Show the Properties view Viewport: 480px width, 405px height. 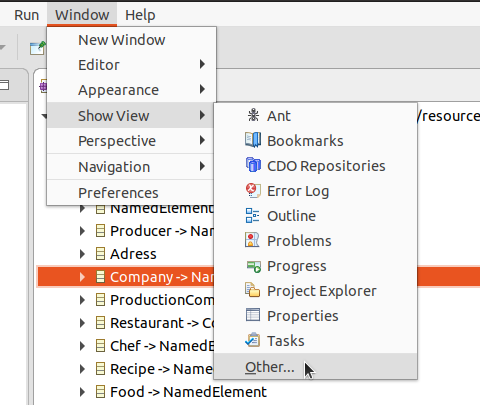[x=316, y=316]
